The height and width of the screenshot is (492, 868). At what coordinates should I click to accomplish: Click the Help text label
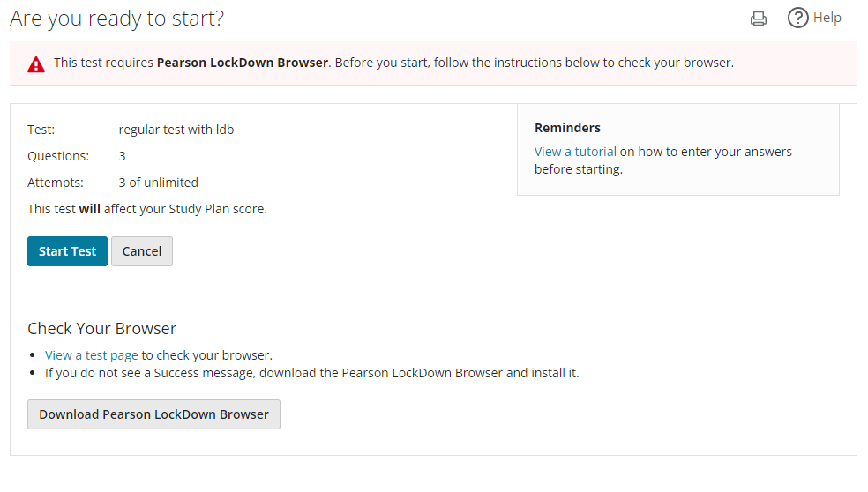[x=827, y=18]
